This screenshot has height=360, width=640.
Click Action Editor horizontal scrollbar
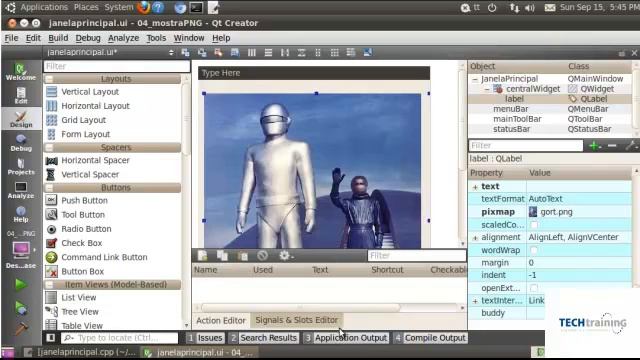click(x=300, y=307)
